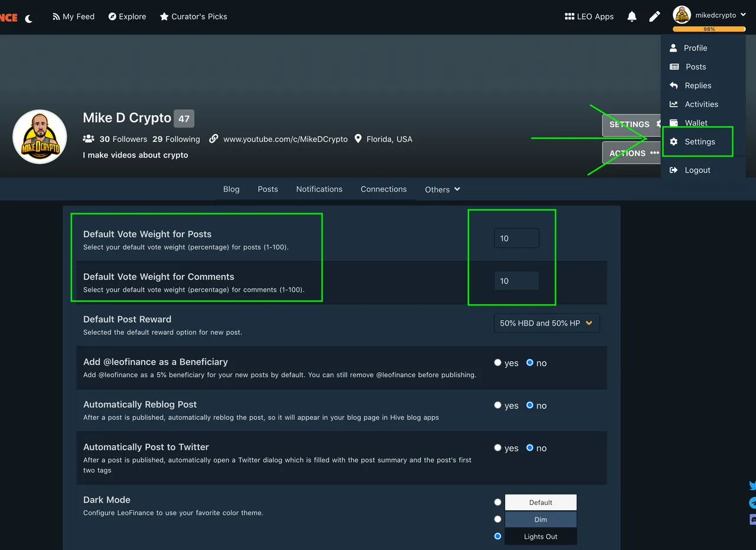Click the Mike D Crypto profile picture

coord(40,137)
